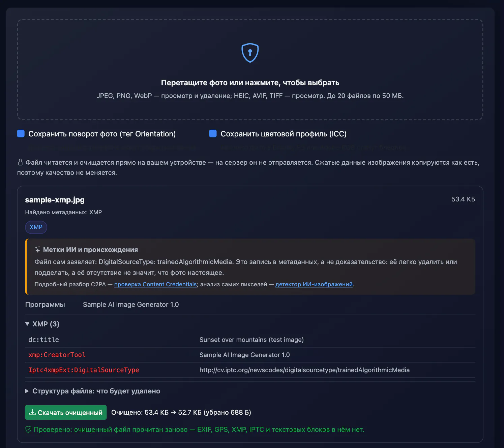Collapse the XMP (3) section

(x=42, y=324)
